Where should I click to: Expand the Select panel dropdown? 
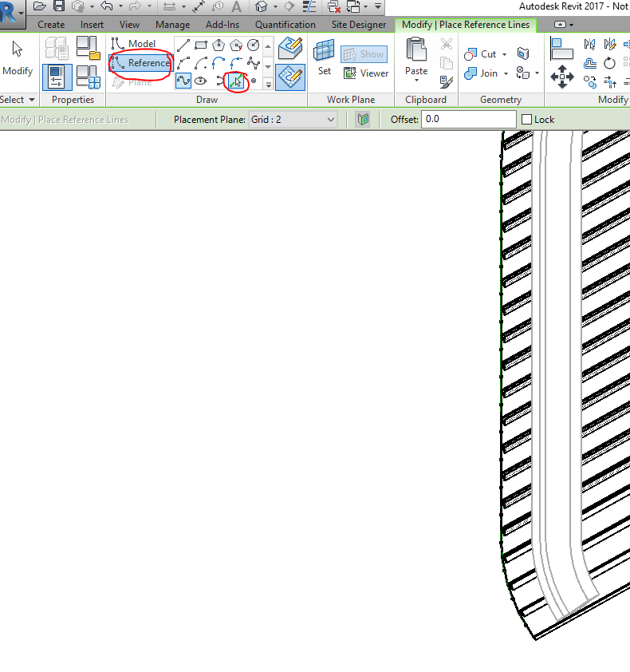(32, 100)
